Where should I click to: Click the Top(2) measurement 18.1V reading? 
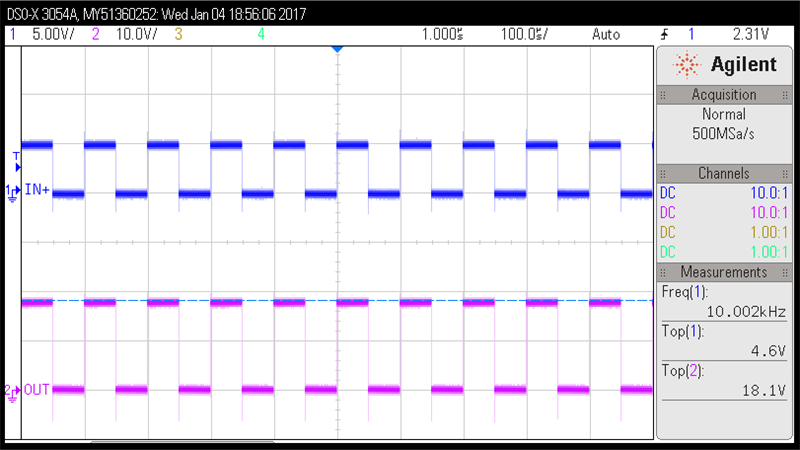767,390
